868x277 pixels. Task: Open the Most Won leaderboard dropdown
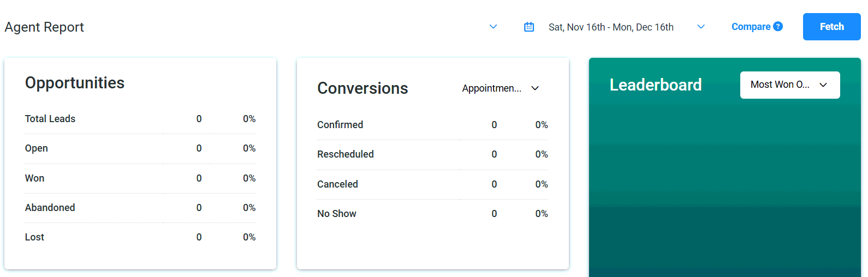pyautogui.click(x=789, y=85)
